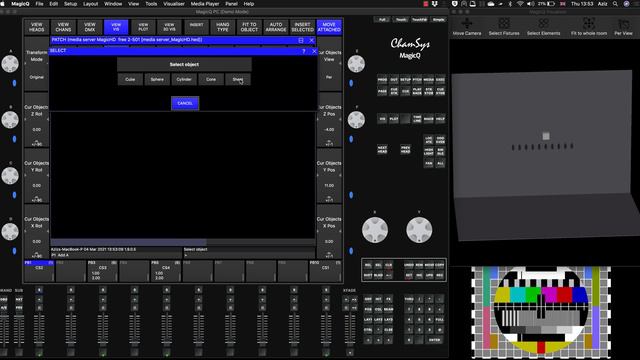640x360 pixels.
Task: Click the LOCATE key
Action: pyautogui.click(x=429, y=140)
